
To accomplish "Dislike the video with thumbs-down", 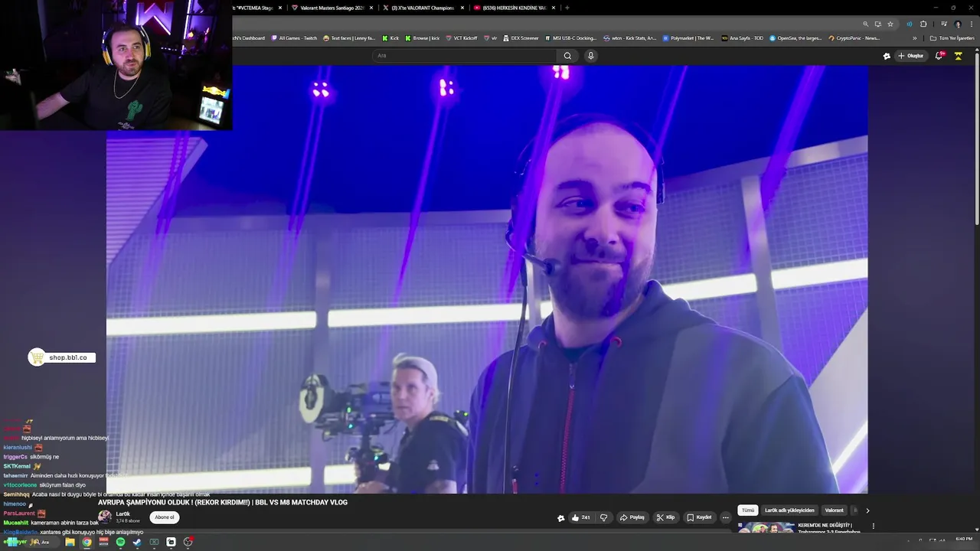I will (603, 517).
